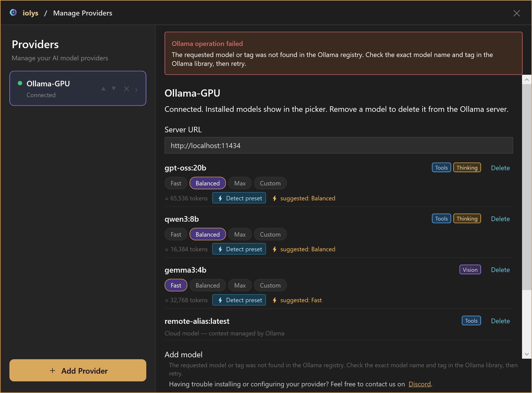Close the Manage Providers dialog

click(x=516, y=13)
